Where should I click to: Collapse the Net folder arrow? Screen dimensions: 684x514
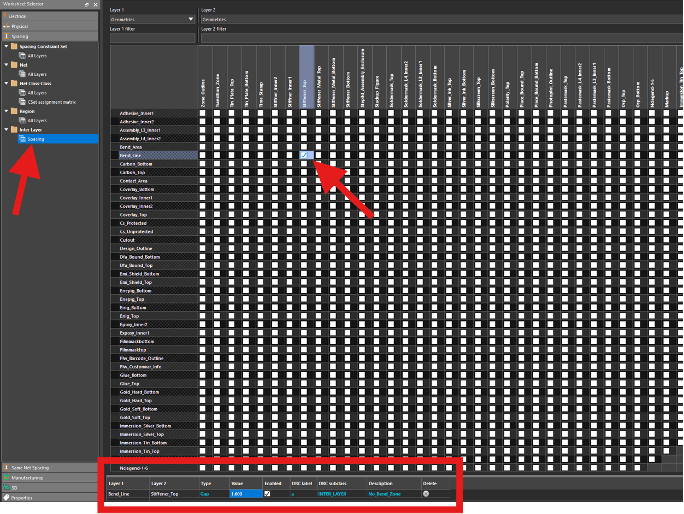[x=6, y=65]
